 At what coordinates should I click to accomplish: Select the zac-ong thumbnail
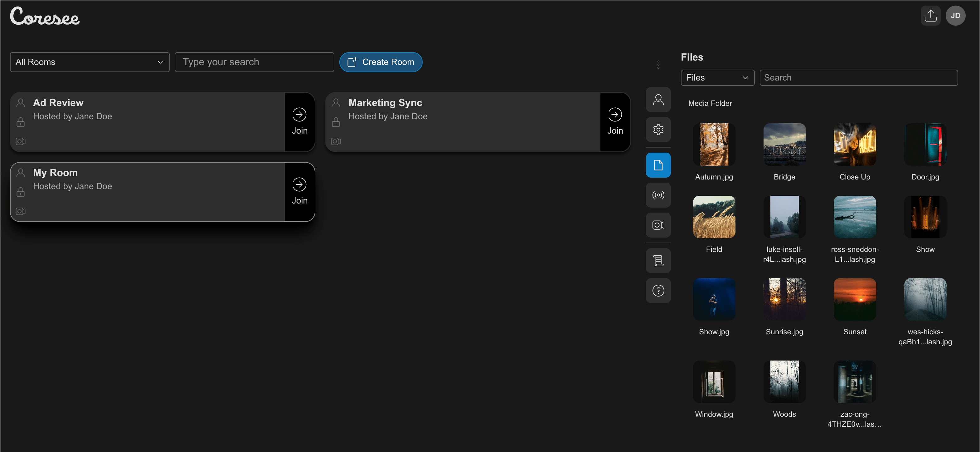tap(855, 382)
